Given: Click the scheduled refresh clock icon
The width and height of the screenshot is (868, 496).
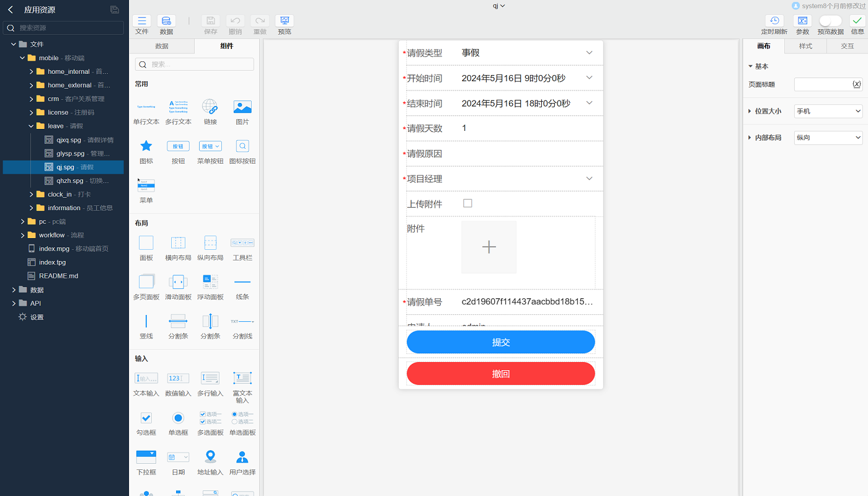Looking at the screenshot, I should (x=774, y=21).
